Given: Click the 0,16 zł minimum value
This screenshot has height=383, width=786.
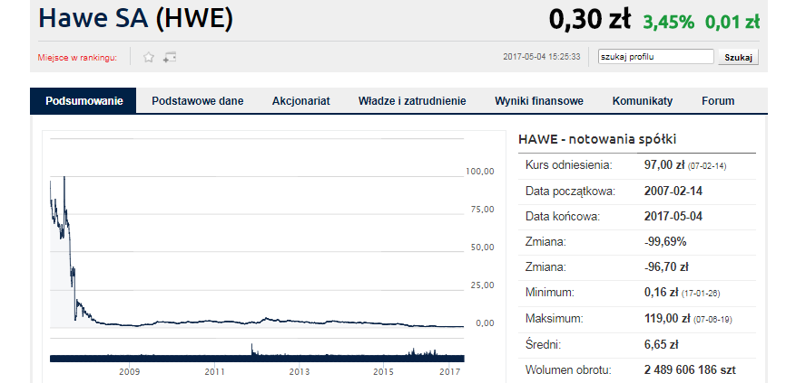Looking at the screenshot, I should (x=661, y=293).
